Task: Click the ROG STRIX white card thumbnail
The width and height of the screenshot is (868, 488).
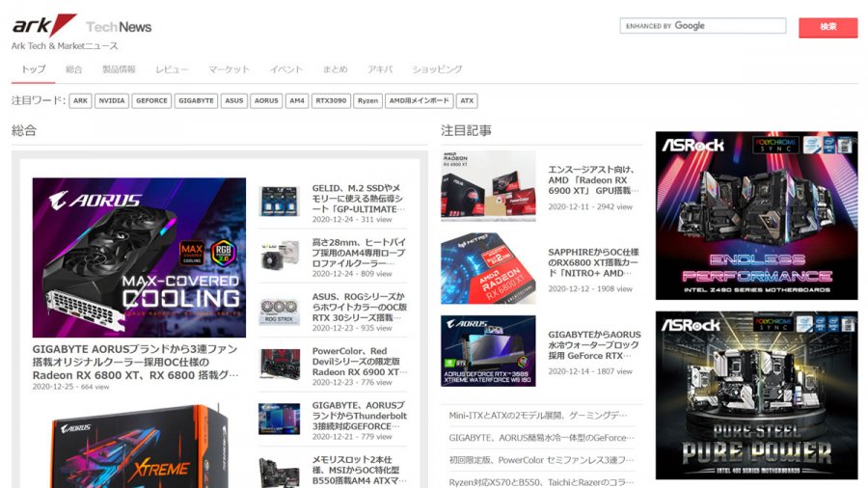Action: point(279,309)
